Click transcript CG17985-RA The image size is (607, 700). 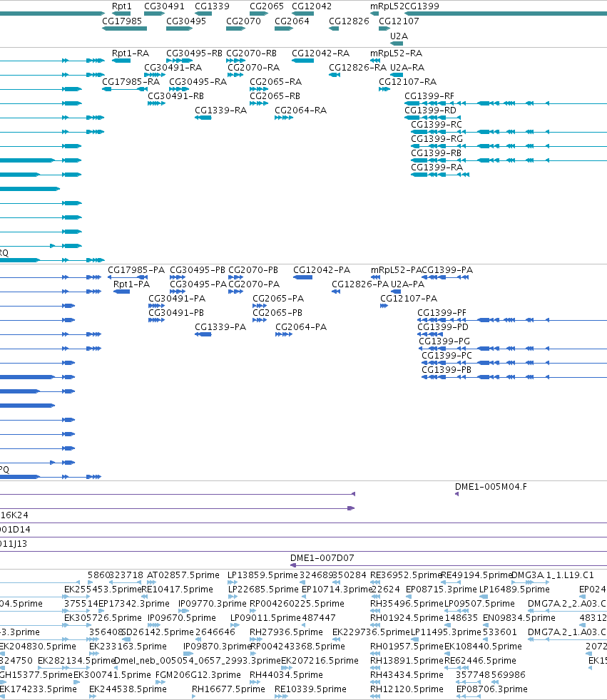[131, 82]
